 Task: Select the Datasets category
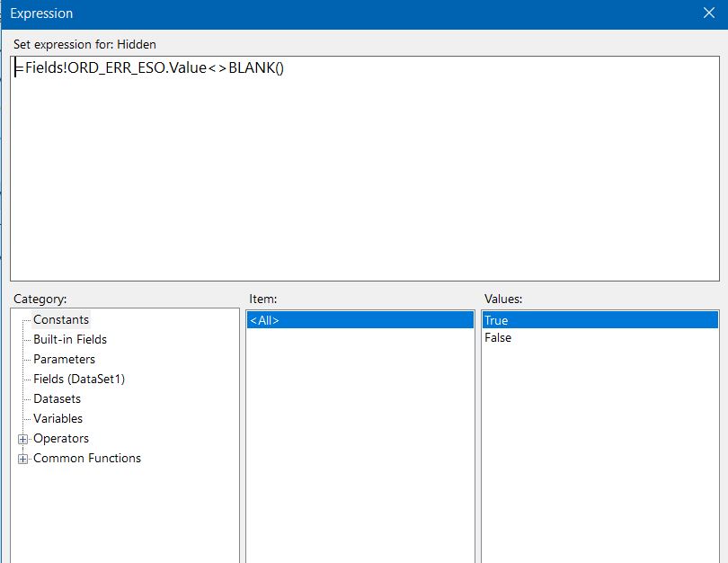58,399
